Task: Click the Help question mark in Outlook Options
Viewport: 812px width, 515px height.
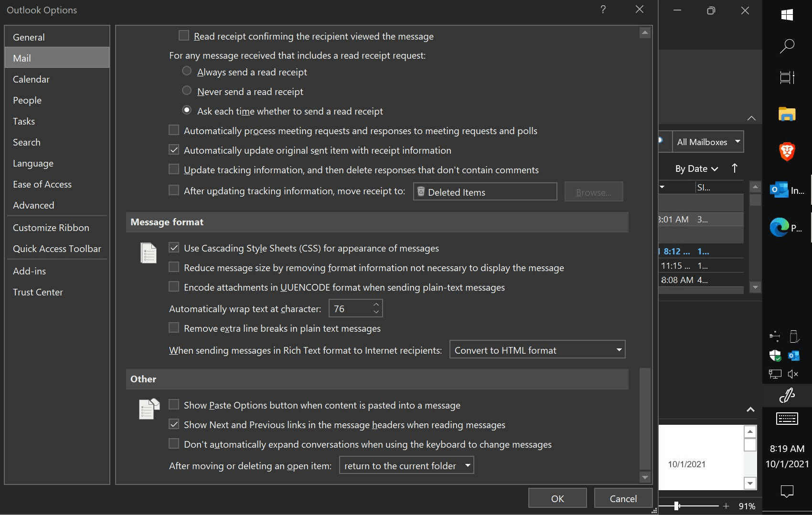Action: (x=603, y=10)
